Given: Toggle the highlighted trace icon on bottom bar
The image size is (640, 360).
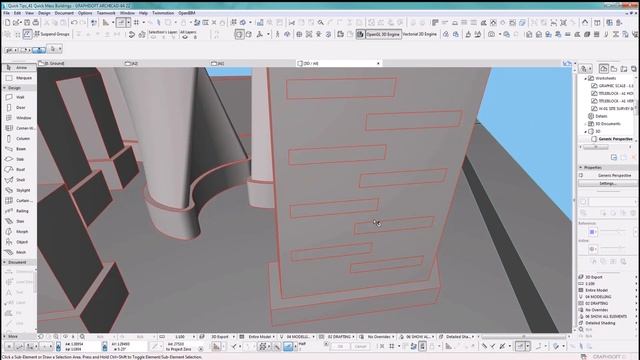Looking at the screenshot, I should point(288,347).
